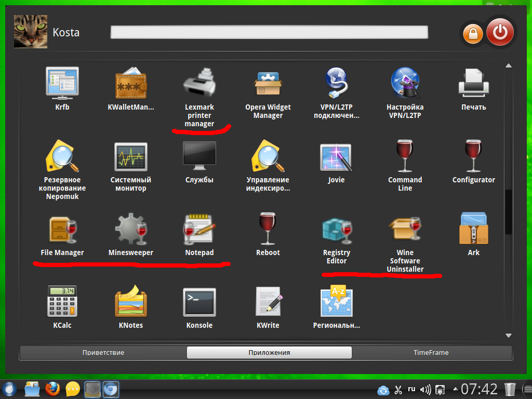Launch KCalc calculator
Screen dimensions: 532x399
pos(62,301)
